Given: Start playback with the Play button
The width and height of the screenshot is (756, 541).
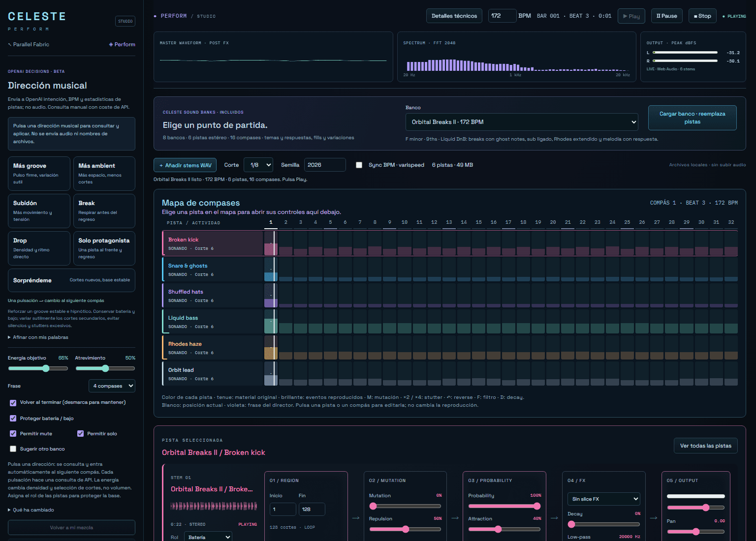Looking at the screenshot, I should point(631,16).
